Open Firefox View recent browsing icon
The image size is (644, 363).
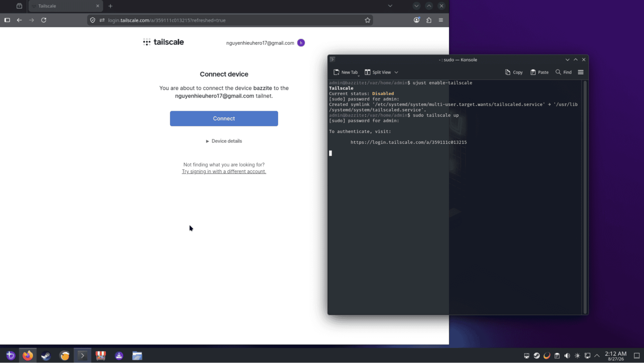tap(19, 6)
